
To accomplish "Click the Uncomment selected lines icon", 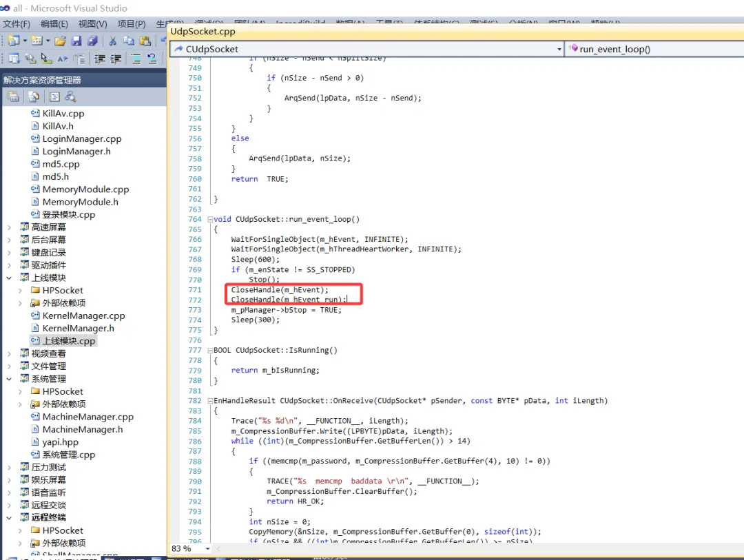I will tap(152, 59).
